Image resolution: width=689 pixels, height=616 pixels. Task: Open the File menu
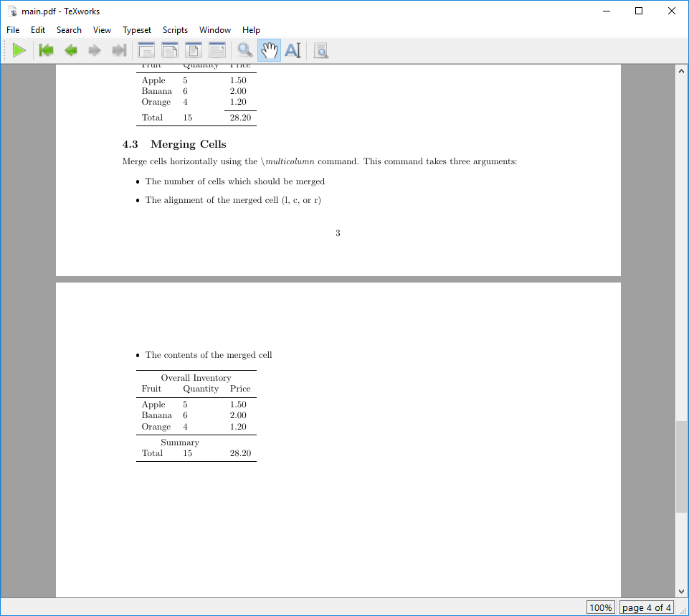[x=12, y=30]
